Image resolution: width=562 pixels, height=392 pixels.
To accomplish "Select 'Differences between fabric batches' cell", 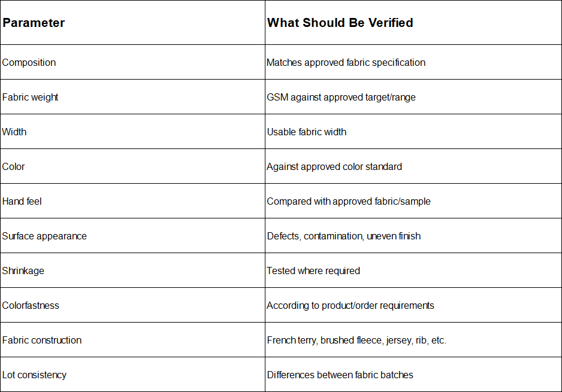I will (413, 375).
